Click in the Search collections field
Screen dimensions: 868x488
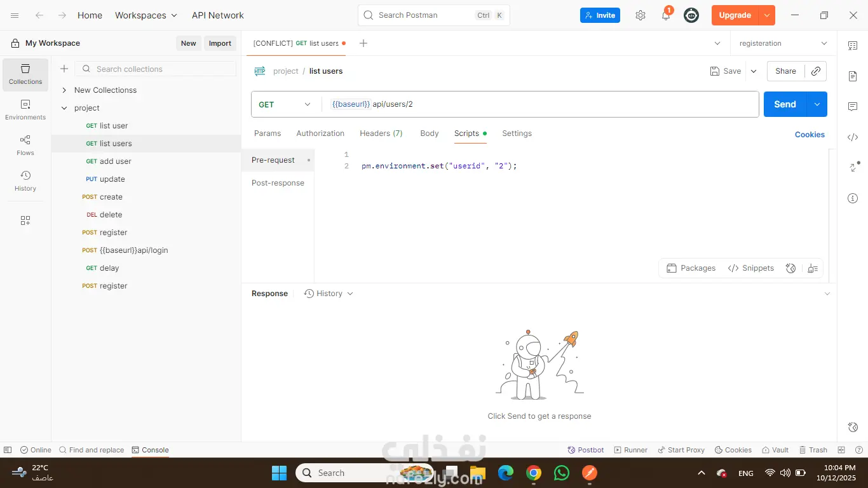(156, 69)
